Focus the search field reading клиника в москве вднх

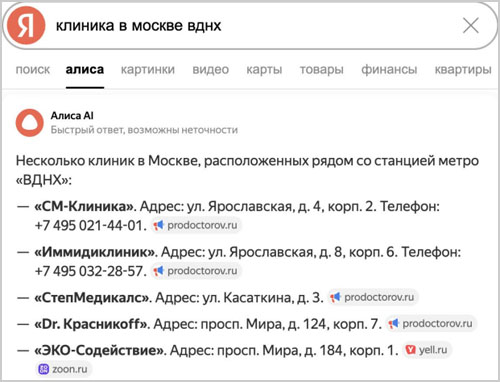(250, 26)
